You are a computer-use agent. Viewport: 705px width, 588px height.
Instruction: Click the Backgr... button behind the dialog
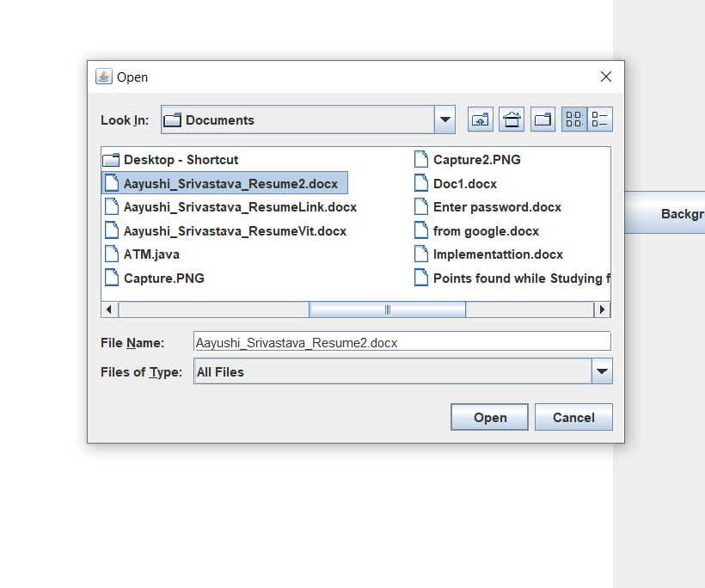click(665, 212)
